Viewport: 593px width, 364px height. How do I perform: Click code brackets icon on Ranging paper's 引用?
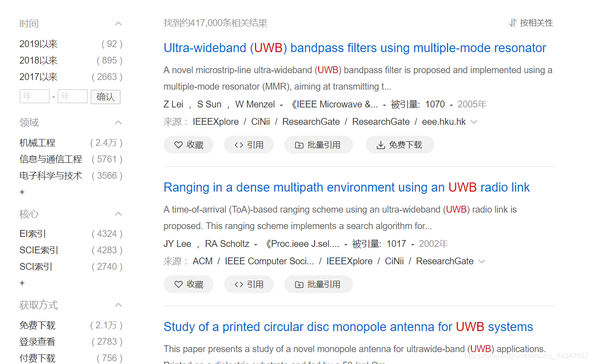click(239, 284)
